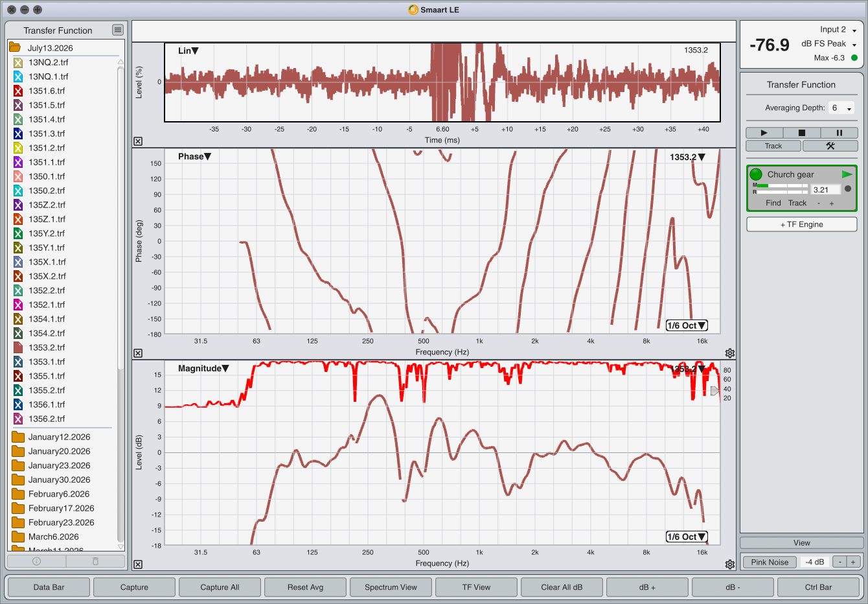
Task: Click the Capture All button
Action: tap(220, 587)
